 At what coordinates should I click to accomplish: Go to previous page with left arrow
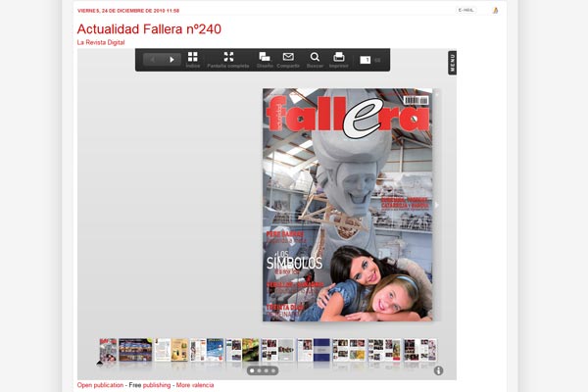click(153, 60)
